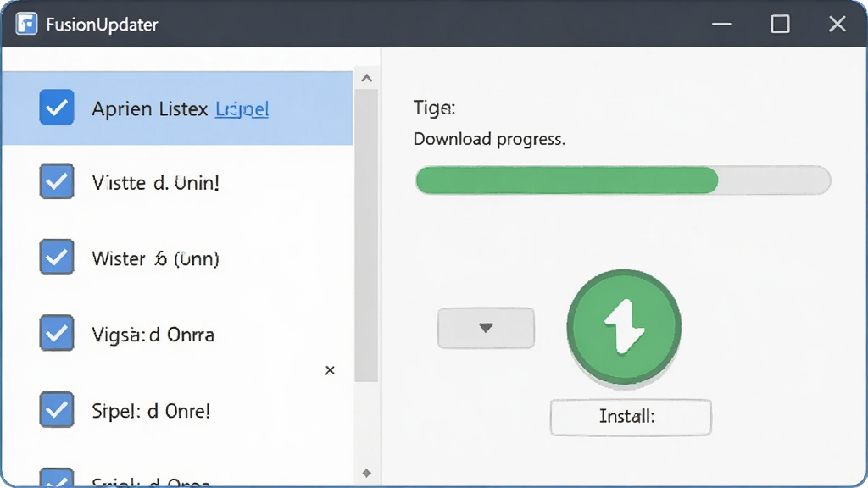868x488 pixels.
Task: Maximize the FusionUpdater window
Action: coord(780,24)
